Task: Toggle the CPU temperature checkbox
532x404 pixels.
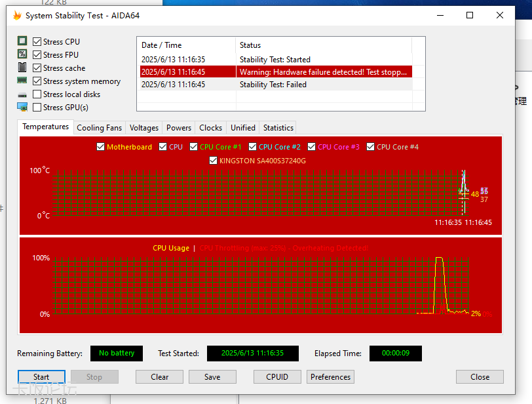Action: [x=163, y=147]
